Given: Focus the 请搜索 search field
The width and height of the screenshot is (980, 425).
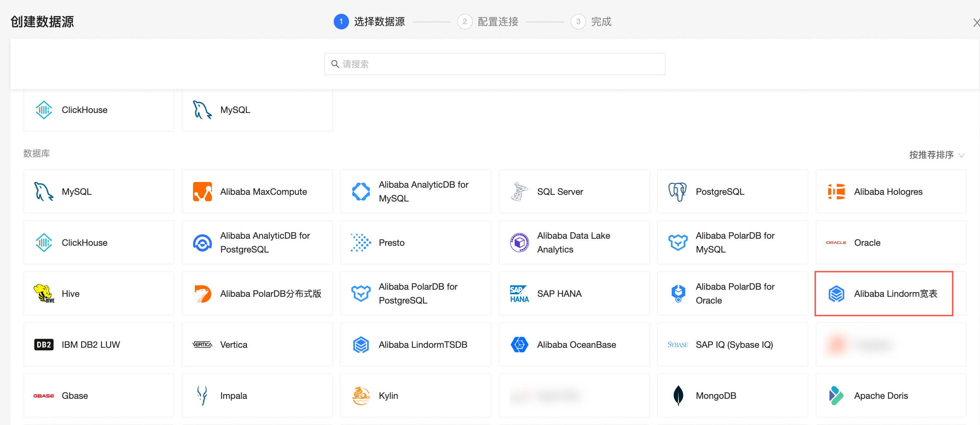Looking at the screenshot, I should click(495, 64).
